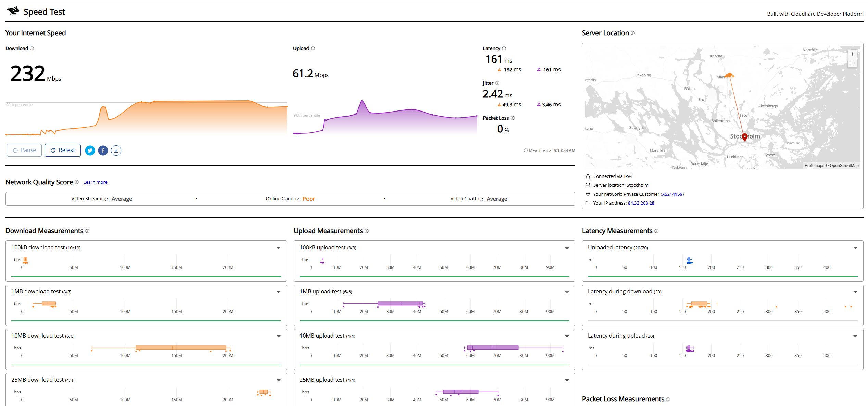Zoom out on the server map
This screenshot has width=868, height=406.
click(852, 63)
